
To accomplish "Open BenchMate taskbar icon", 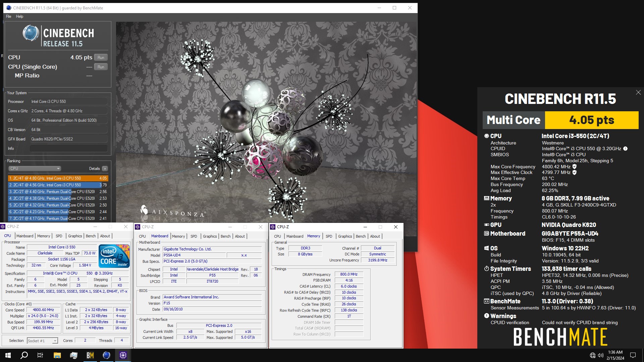I will click(90, 355).
